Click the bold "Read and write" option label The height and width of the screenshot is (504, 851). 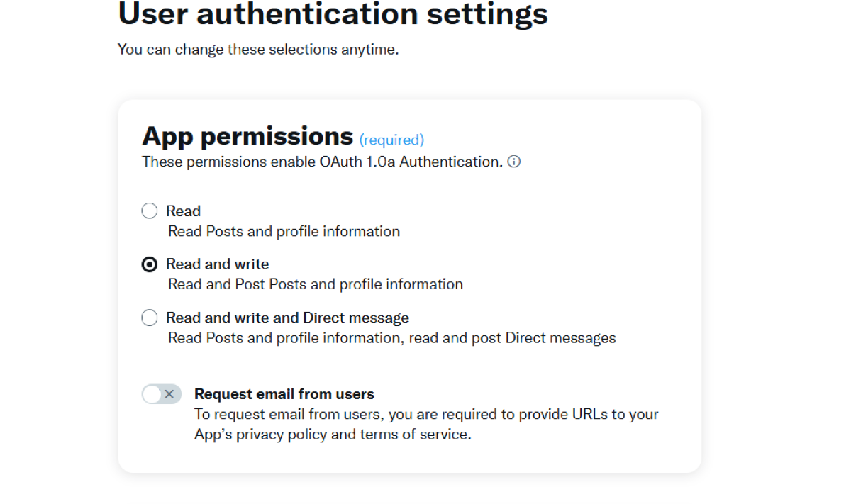pos(217,264)
